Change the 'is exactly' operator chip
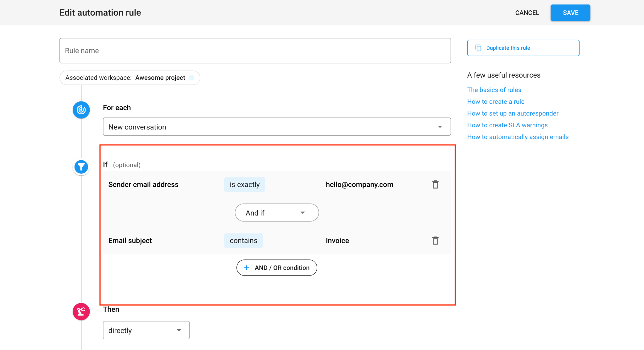 245,184
